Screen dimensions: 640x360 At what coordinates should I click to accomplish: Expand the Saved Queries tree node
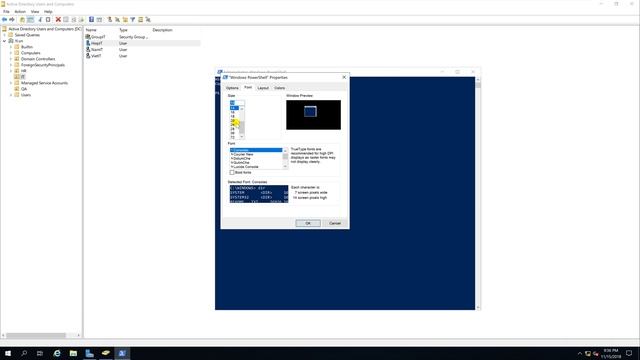tap(5, 35)
